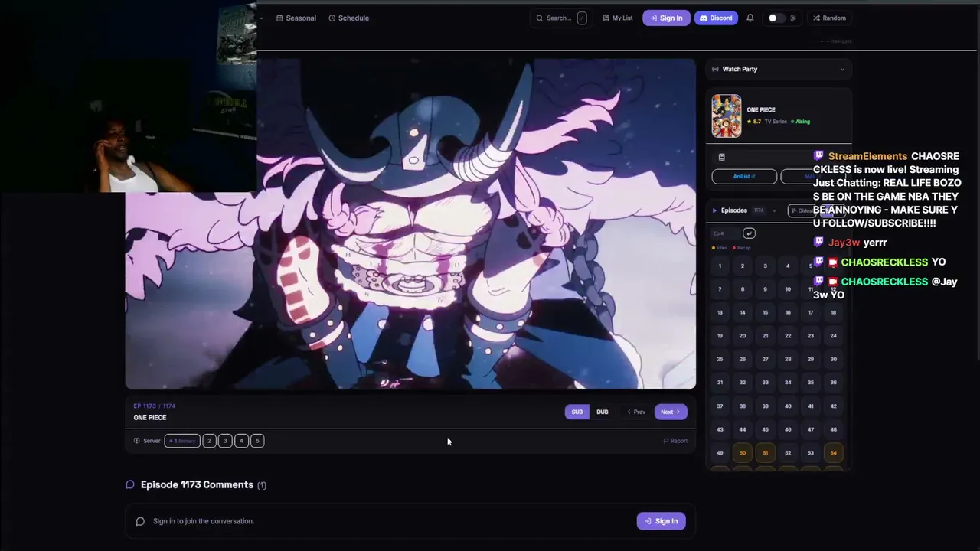Click the video player to toggle playback
The image size is (980, 551).
410,223
